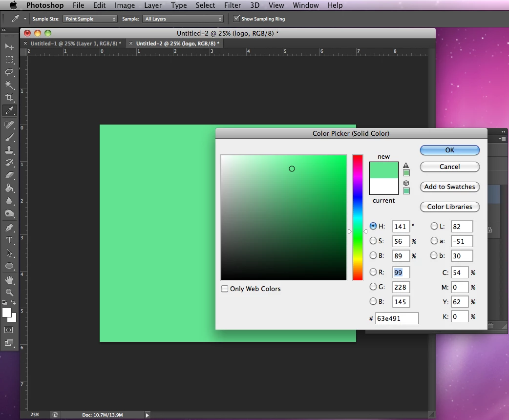Select the Path Selection tool
This screenshot has height=420, width=509.
9,253
